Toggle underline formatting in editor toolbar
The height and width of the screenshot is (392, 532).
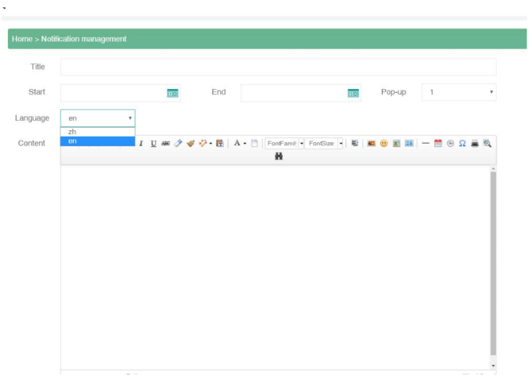point(154,144)
